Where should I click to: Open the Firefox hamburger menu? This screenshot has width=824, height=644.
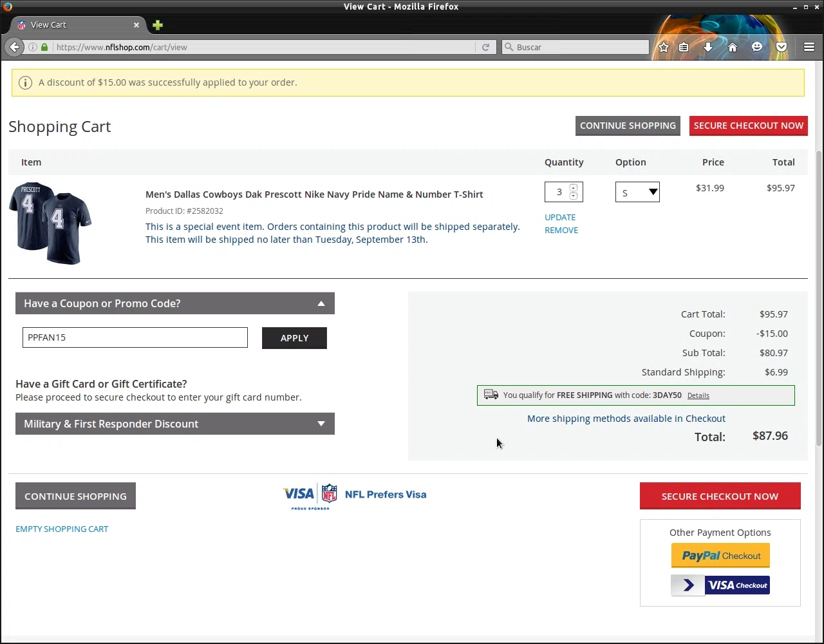coord(809,47)
